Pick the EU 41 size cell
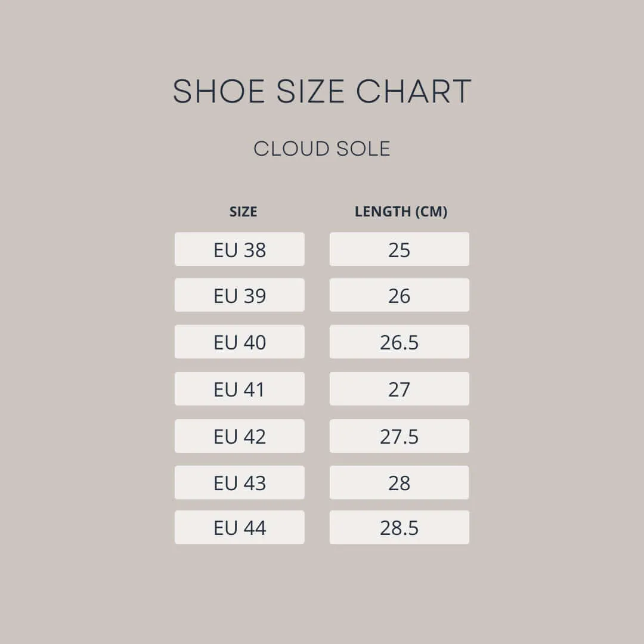Viewport: 644px width, 644px height. coord(240,389)
